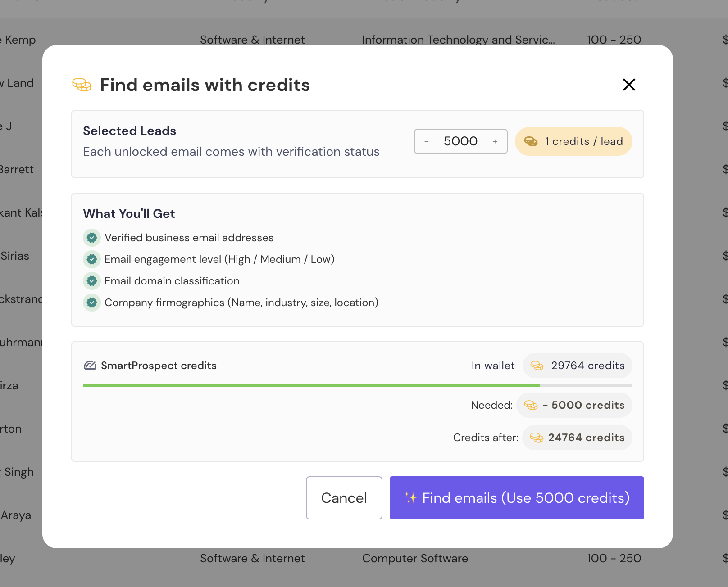Viewport: 728px width, 587px height.
Task: Close the Find emails with credits dialog
Action: 629,85
